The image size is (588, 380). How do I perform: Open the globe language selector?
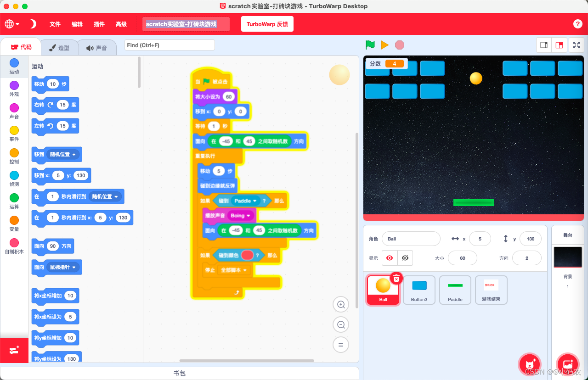click(12, 24)
